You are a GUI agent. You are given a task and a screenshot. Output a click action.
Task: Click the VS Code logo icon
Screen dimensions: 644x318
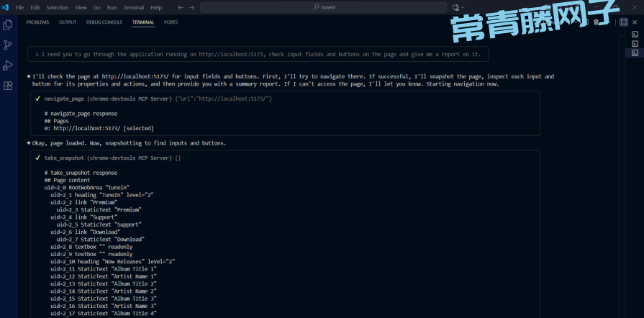(x=5, y=7)
